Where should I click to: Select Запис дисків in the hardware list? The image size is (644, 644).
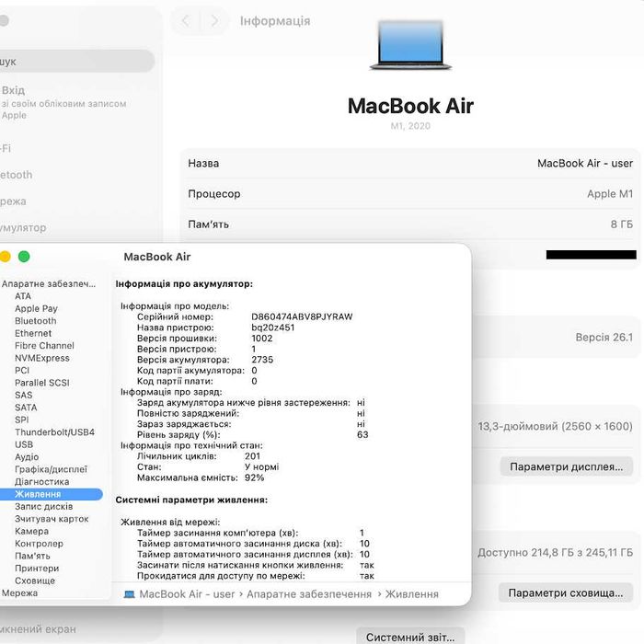click(44, 506)
